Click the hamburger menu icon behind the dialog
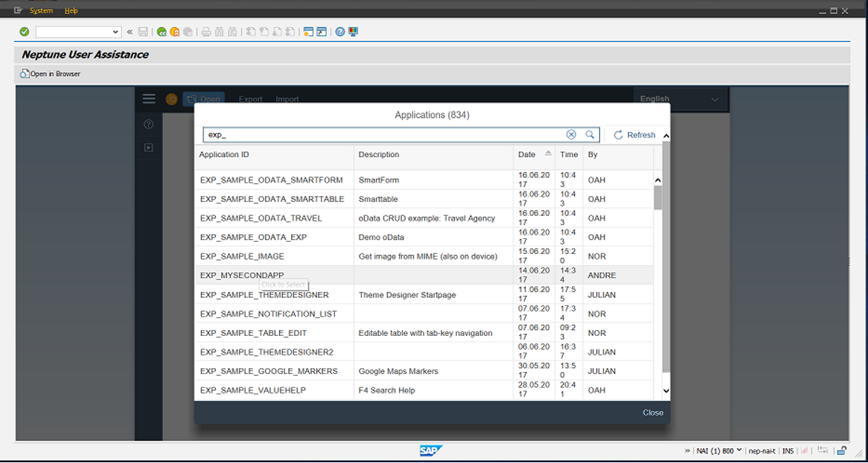868x463 pixels. point(149,98)
